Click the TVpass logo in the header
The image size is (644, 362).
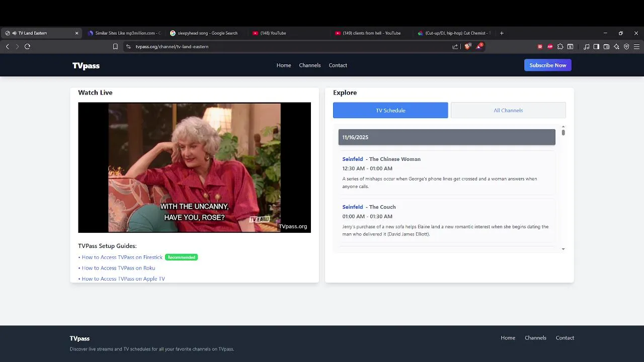pyautogui.click(x=86, y=65)
